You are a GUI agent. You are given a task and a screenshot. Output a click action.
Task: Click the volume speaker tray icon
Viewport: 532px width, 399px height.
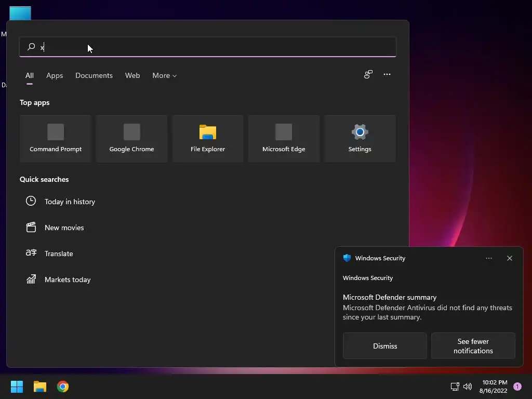point(468,387)
